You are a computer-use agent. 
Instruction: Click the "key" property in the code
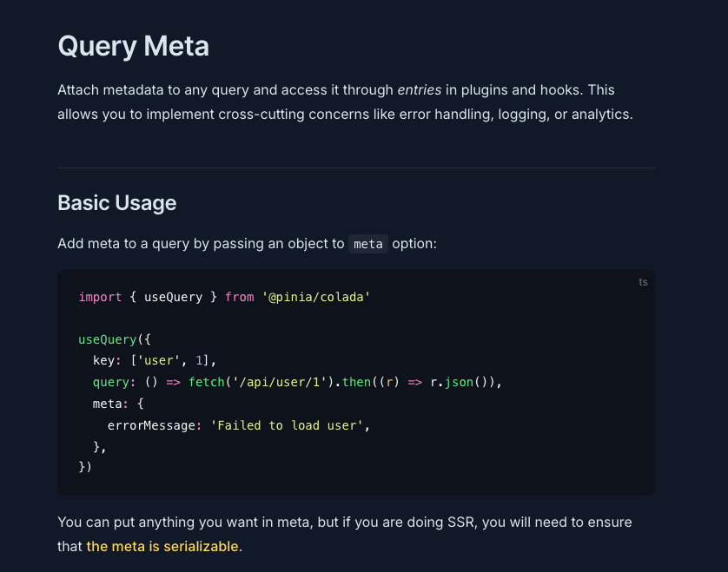[x=103, y=360]
